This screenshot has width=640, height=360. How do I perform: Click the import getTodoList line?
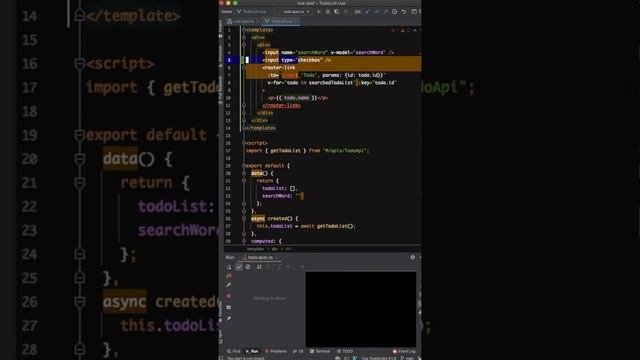tap(307, 151)
